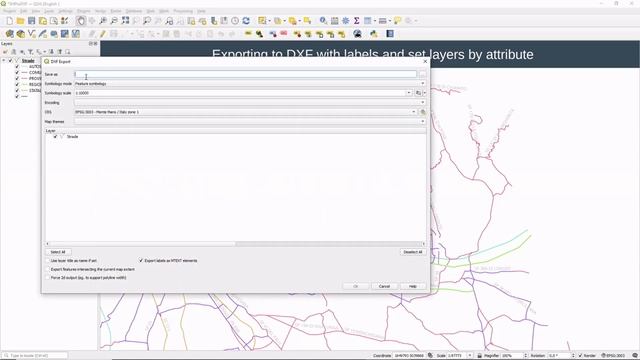Click the Help button in DXF Export

click(x=413, y=286)
